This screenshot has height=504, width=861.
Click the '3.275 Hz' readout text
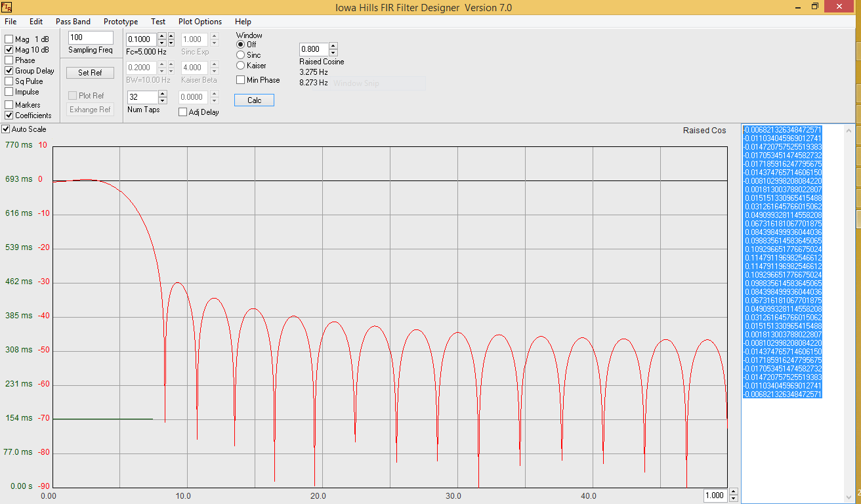tap(314, 72)
